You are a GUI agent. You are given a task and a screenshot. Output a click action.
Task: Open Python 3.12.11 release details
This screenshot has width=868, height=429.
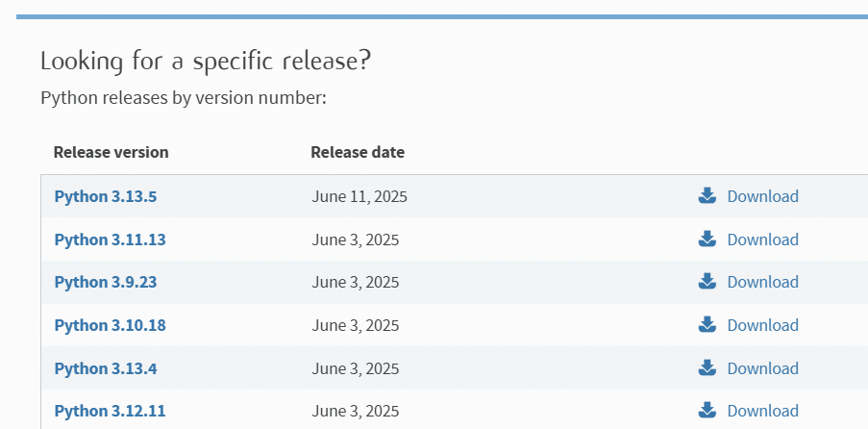pyautogui.click(x=110, y=411)
